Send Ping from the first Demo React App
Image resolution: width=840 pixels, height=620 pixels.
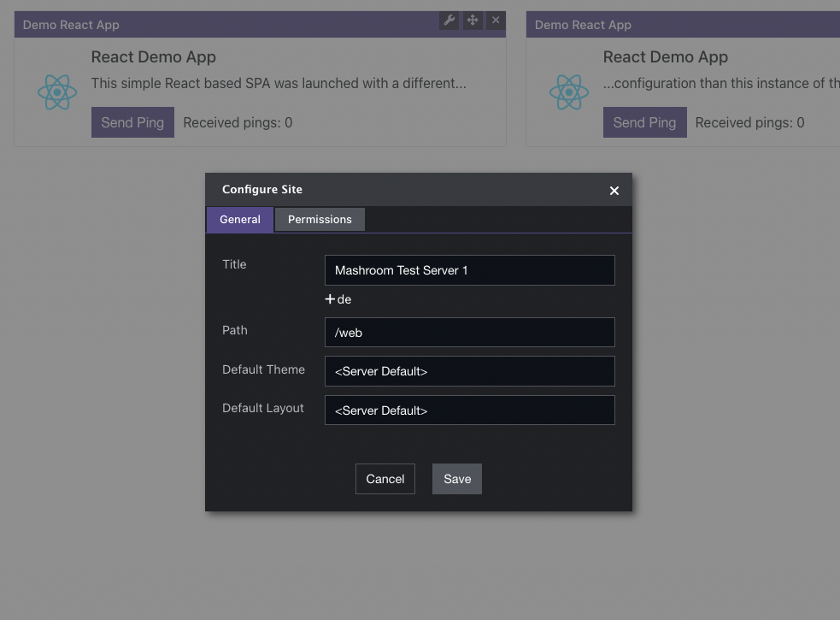(x=132, y=122)
